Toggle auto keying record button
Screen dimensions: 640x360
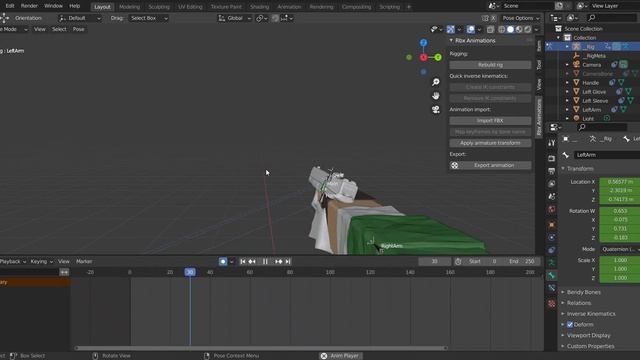point(223,261)
